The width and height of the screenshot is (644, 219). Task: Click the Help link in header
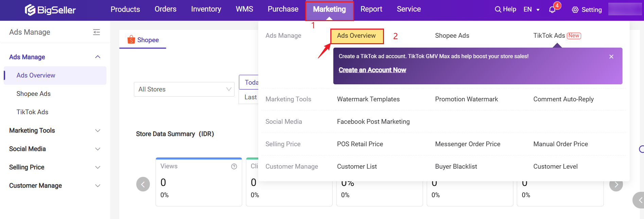pos(509,9)
